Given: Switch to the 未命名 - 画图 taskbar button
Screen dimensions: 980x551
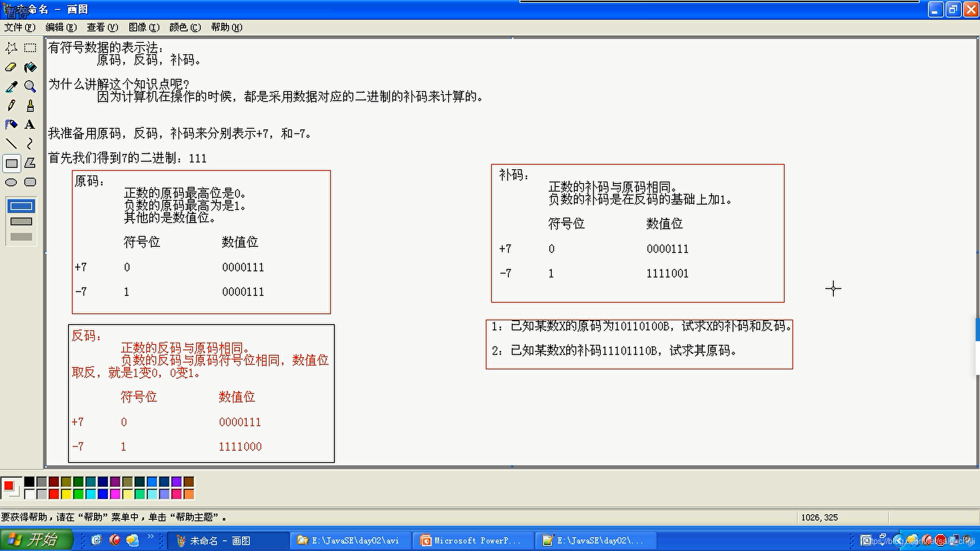Looking at the screenshot, I should (227, 540).
